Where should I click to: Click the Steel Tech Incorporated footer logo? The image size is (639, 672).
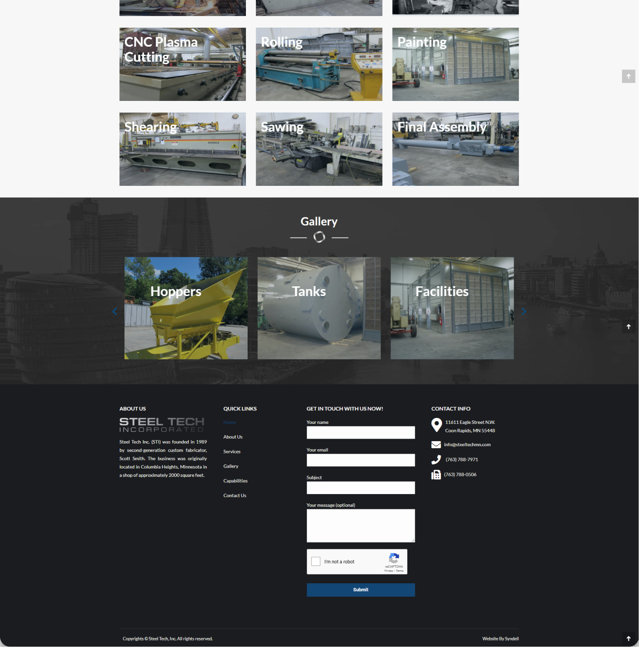(162, 425)
